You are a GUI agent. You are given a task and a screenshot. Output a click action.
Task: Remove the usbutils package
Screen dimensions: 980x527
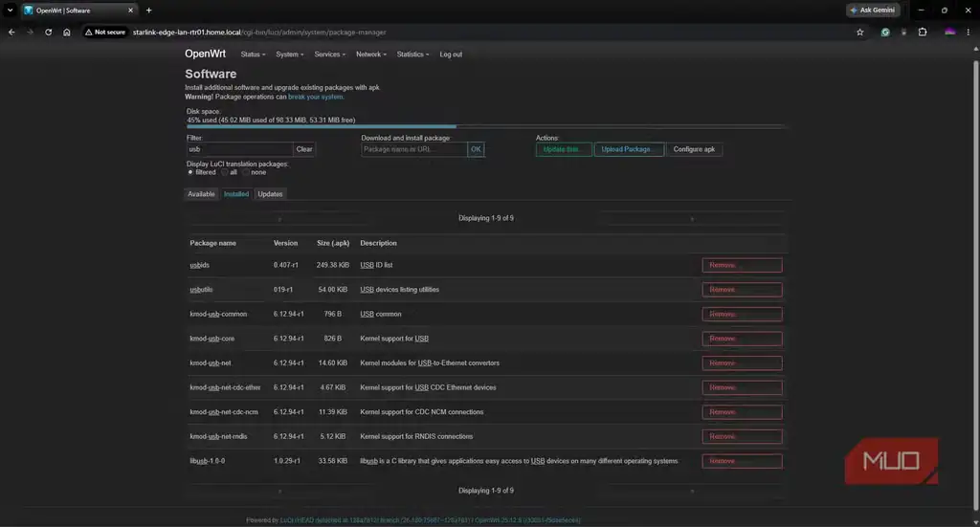tap(742, 290)
